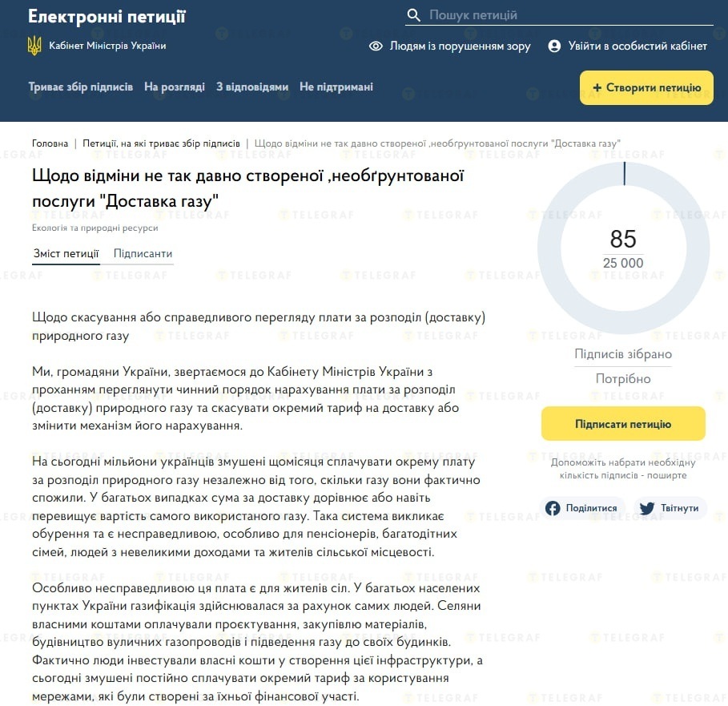Click the search magnifier icon
Viewport: 728px width, 706px height.
[x=413, y=15]
